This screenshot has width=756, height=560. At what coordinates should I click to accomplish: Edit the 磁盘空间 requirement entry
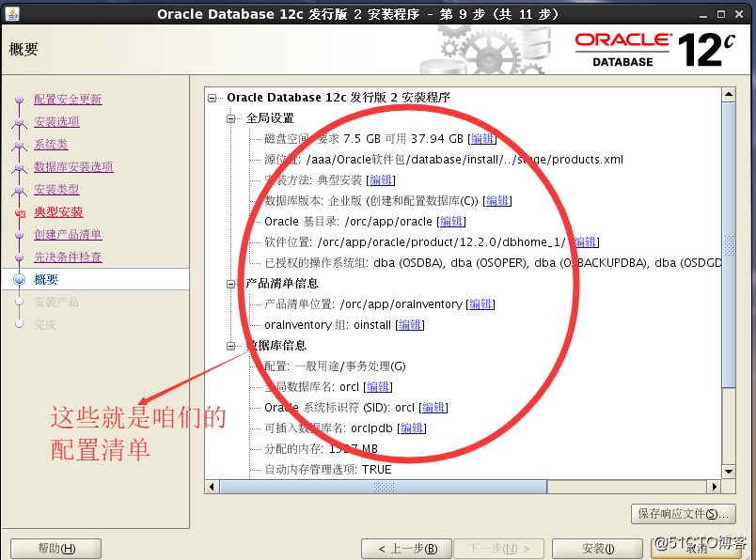[482, 139]
